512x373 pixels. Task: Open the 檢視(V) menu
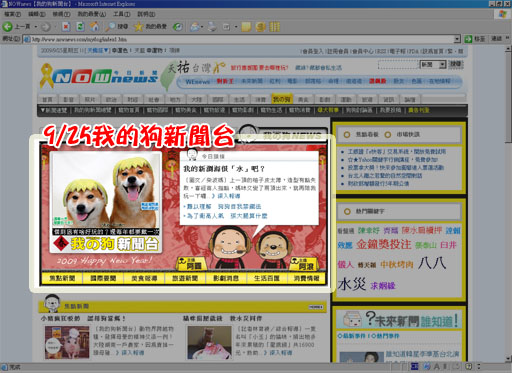61,14
